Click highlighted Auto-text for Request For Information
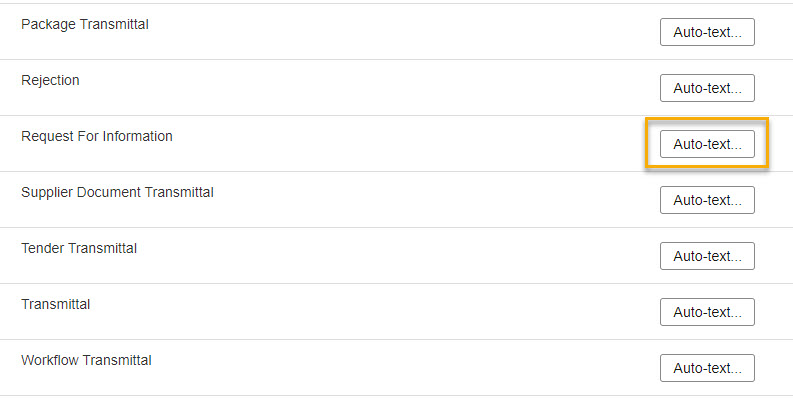Image resolution: width=793 pixels, height=398 pixels. tap(707, 144)
